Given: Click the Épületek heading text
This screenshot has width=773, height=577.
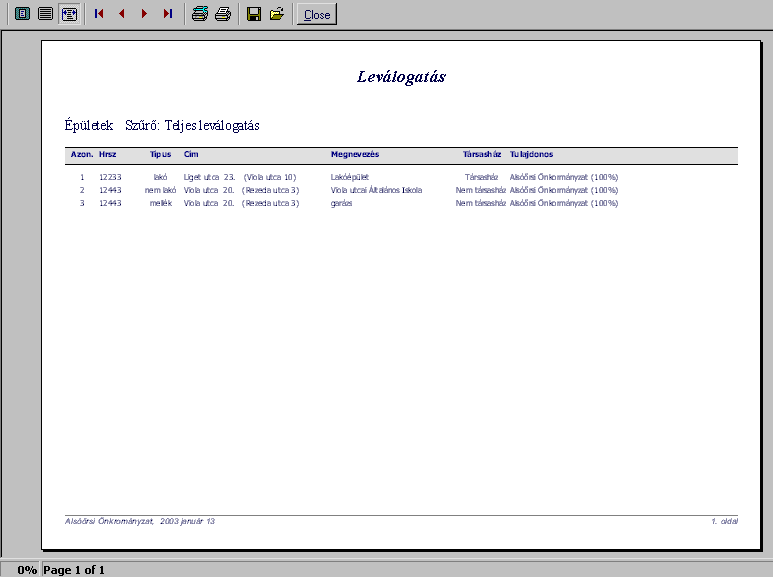Looking at the screenshot, I should click(89, 125).
